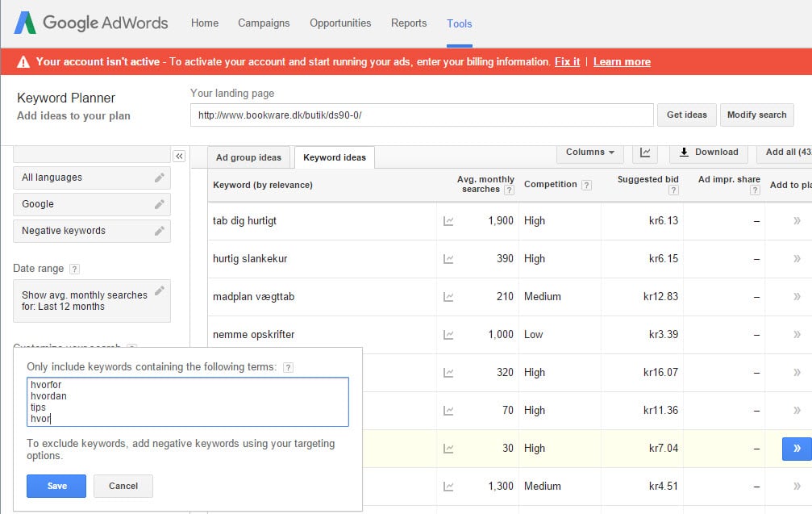The width and height of the screenshot is (812, 514).
Task: Open the chart view icon beside Columns
Action: pos(646,152)
